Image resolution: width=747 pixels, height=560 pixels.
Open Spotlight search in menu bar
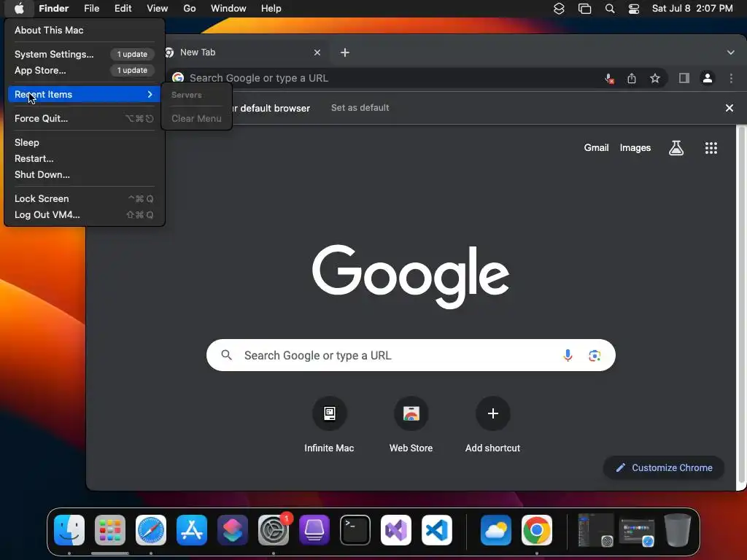coord(610,9)
